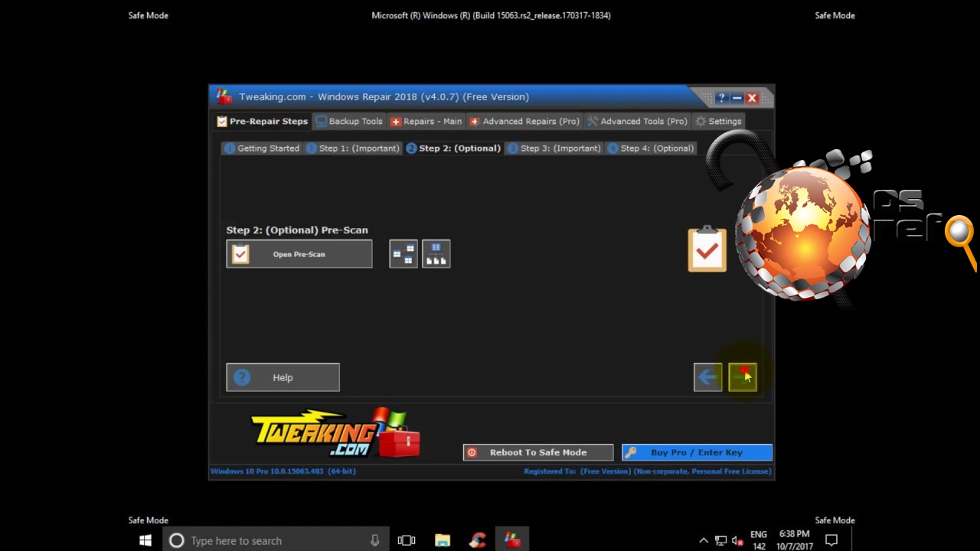Image resolution: width=980 pixels, height=551 pixels.
Task: Switch to Advanced Repairs (Pro) tab
Action: click(524, 121)
